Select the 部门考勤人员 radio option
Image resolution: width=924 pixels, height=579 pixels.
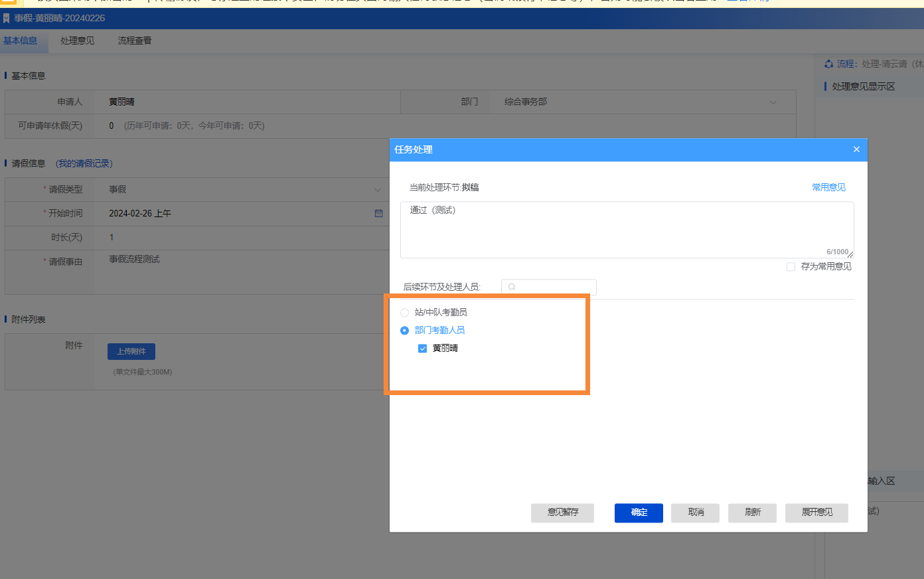tap(404, 330)
